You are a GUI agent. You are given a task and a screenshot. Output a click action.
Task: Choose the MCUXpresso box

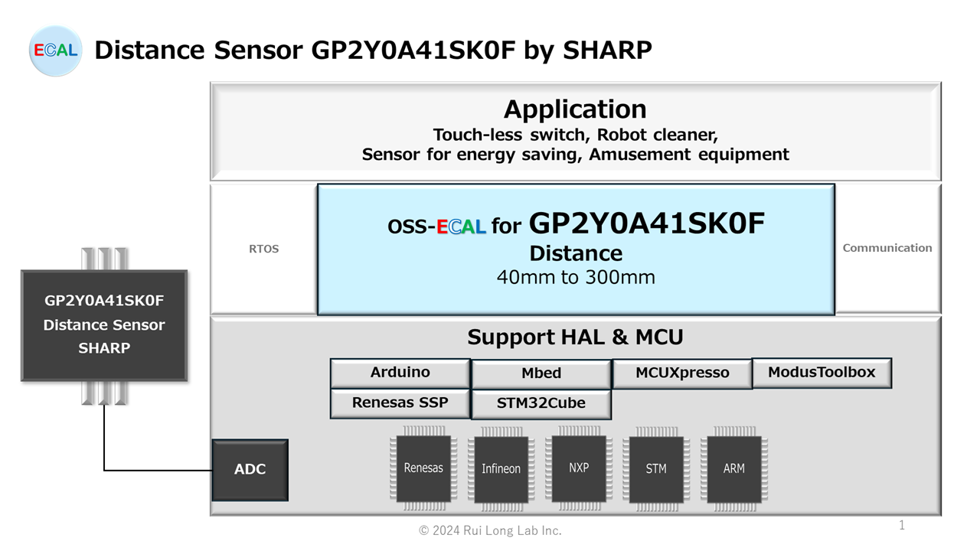click(682, 373)
